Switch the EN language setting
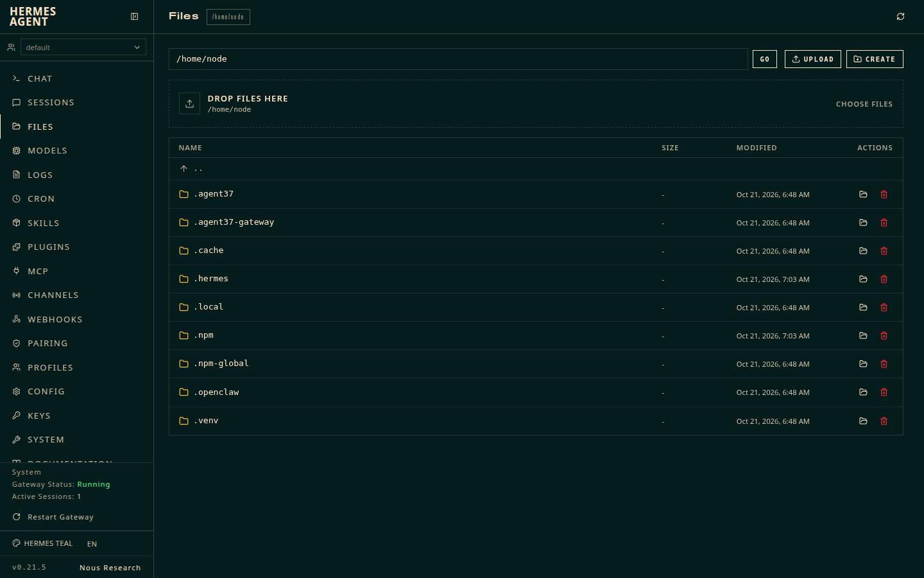924x578 pixels. 92,544
